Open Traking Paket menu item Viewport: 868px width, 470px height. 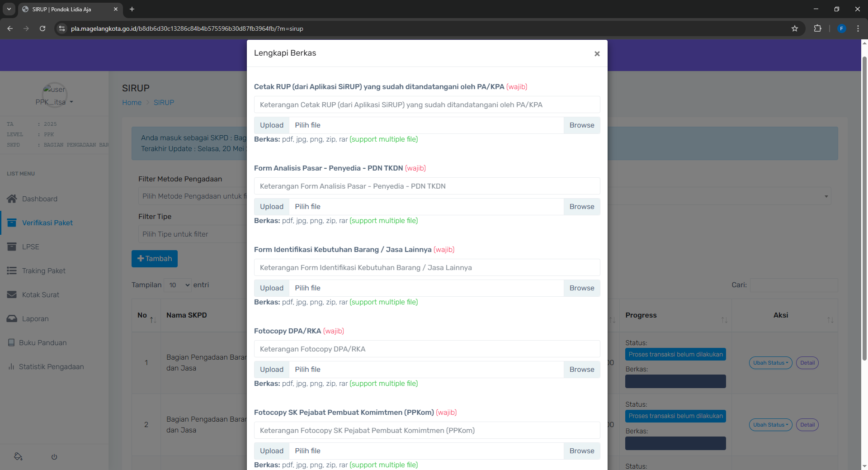44,271
